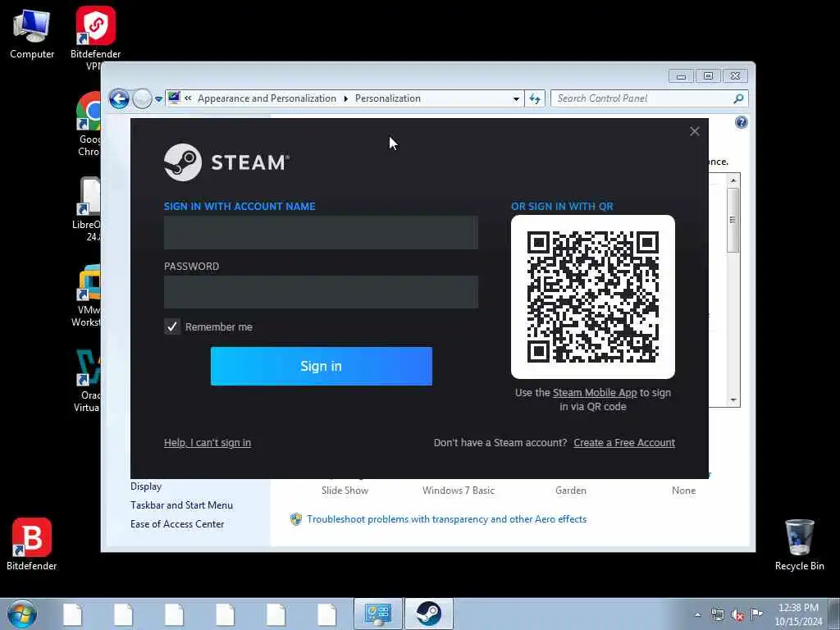Open recent pages dropdown next to forward button
This screenshot has width=840, height=630.
(x=158, y=99)
